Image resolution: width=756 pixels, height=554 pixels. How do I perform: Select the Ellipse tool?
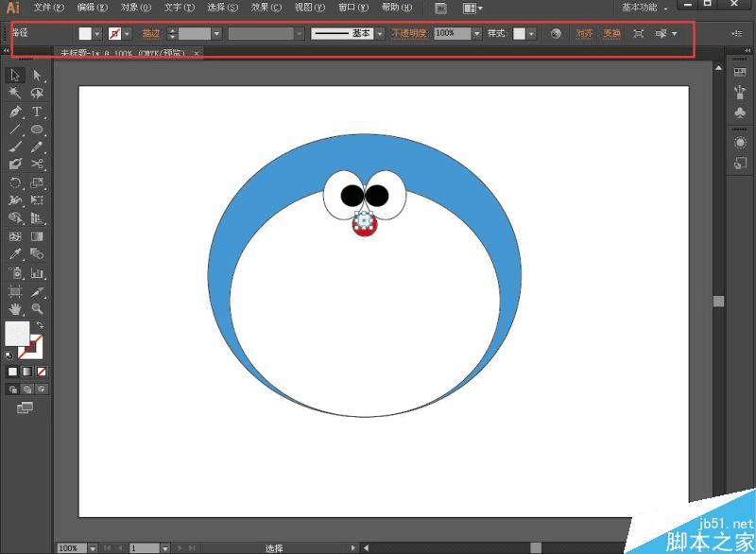pos(37,130)
